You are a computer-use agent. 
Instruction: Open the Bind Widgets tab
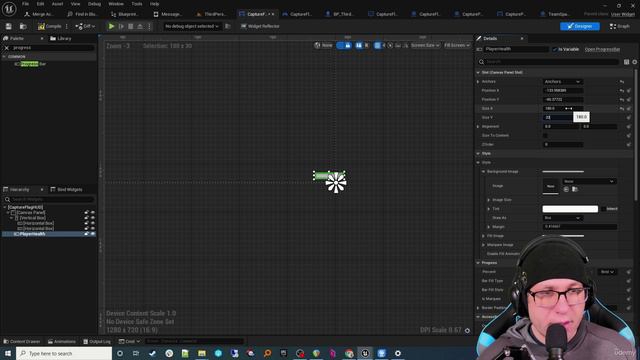coord(66,189)
